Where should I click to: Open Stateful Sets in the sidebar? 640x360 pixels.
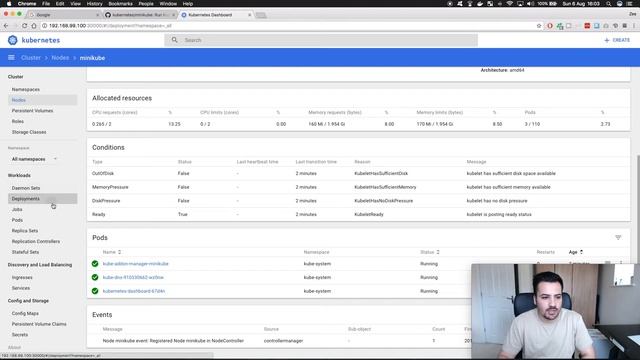[25, 252]
